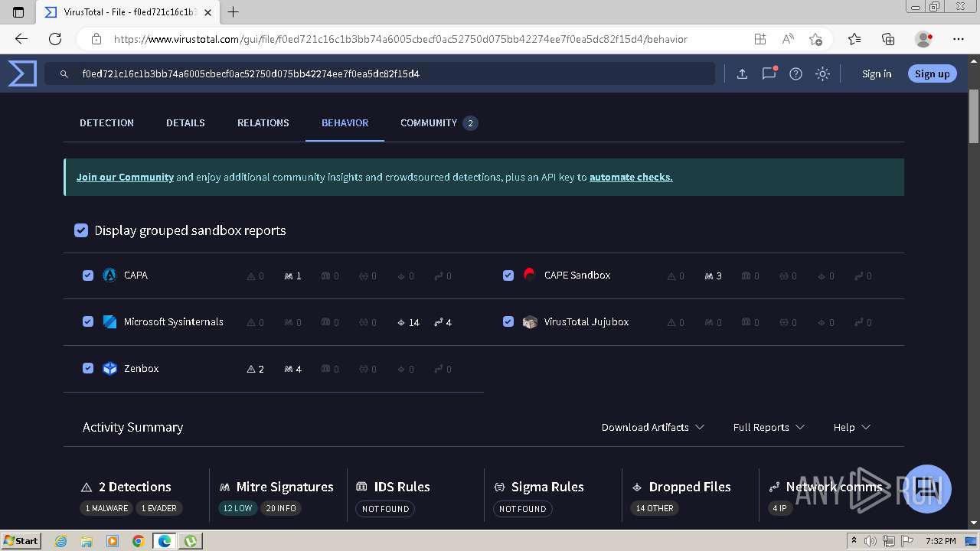Switch to the COMMUNITY tab
Screen dimensions: 980x551
coord(439,122)
